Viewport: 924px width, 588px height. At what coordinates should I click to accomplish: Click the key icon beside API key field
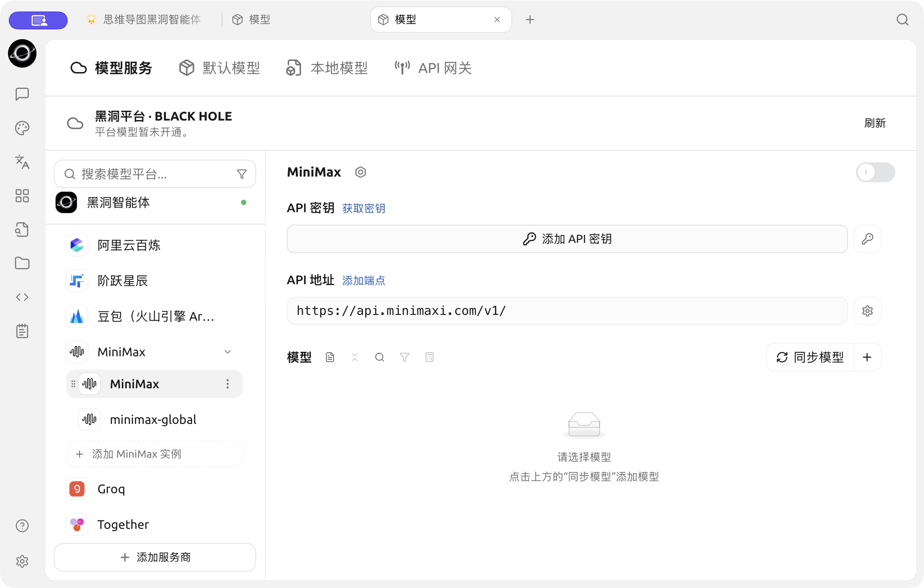coord(868,239)
